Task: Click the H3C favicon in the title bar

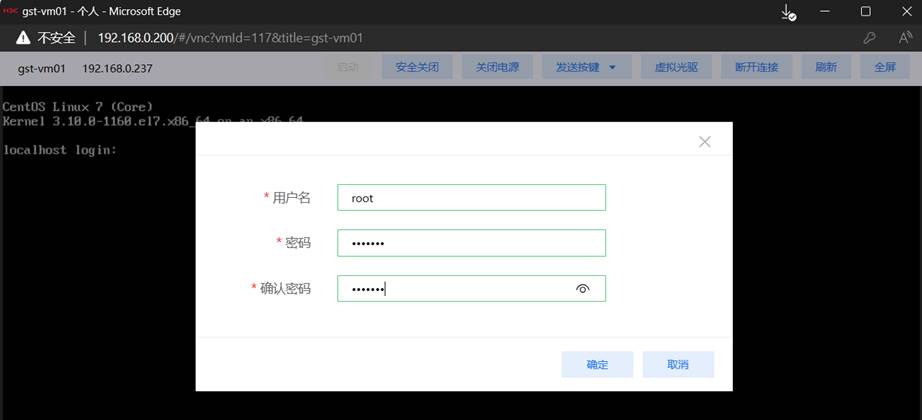Action: (11, 11)
